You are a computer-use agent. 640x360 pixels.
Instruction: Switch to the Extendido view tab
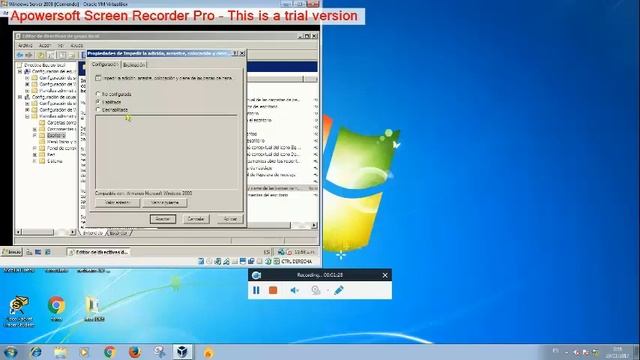[x=93, y=233]
